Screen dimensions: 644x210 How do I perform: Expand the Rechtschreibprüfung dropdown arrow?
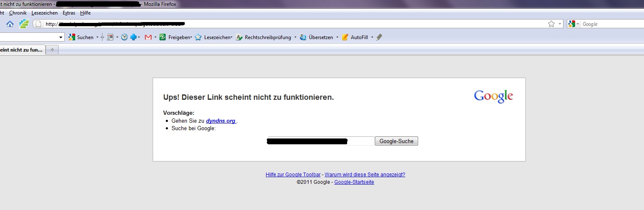tap(295, 37)
